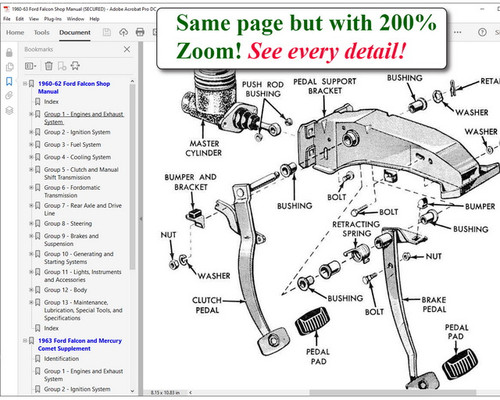
Task: Collapse 1963 Ford Falcon and Mercury Comet Supplement
Action: click(25, 340)
